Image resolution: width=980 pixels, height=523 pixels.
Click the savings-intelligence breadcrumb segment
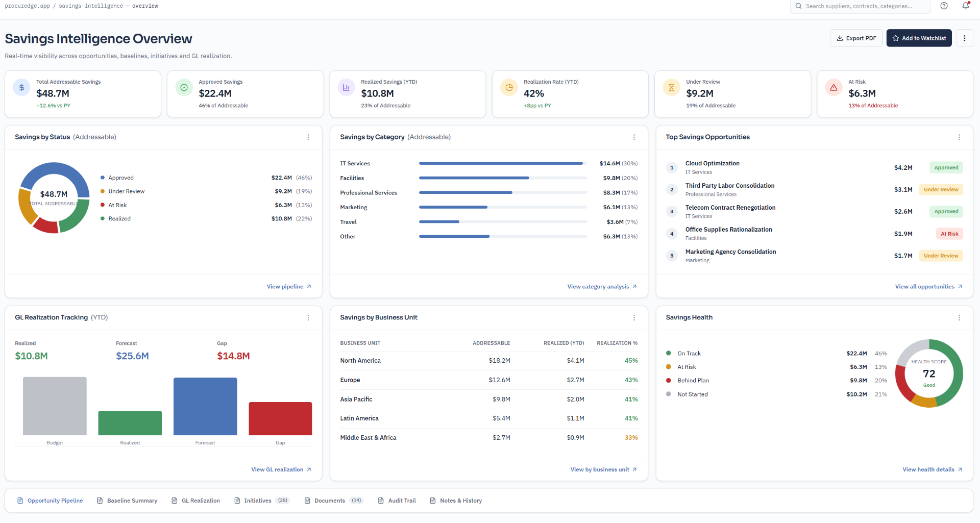click(x=91, y=6)
